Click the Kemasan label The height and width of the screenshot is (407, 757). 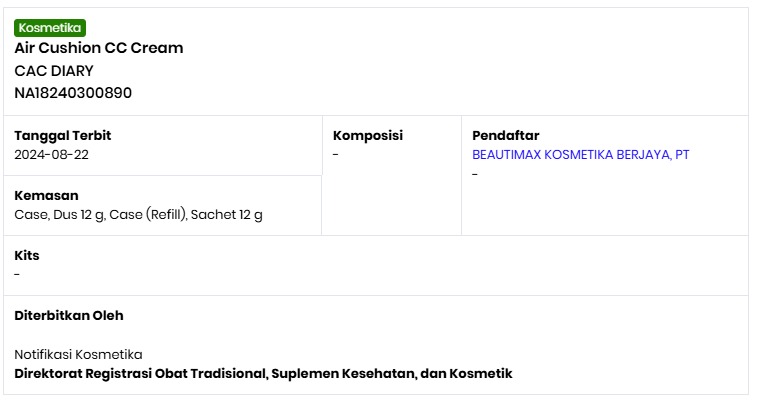pos(46,196)
